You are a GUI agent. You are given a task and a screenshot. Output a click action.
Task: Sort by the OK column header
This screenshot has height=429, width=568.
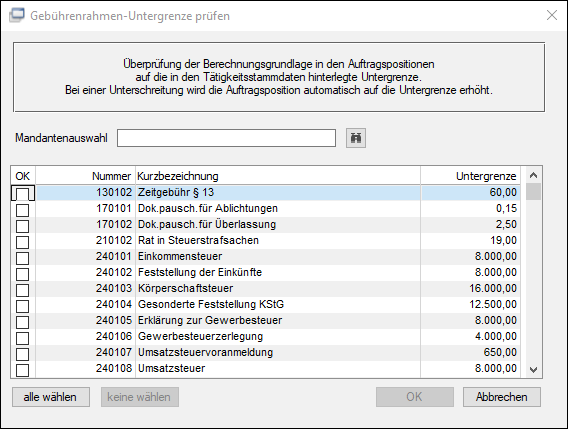coord(23,176)
